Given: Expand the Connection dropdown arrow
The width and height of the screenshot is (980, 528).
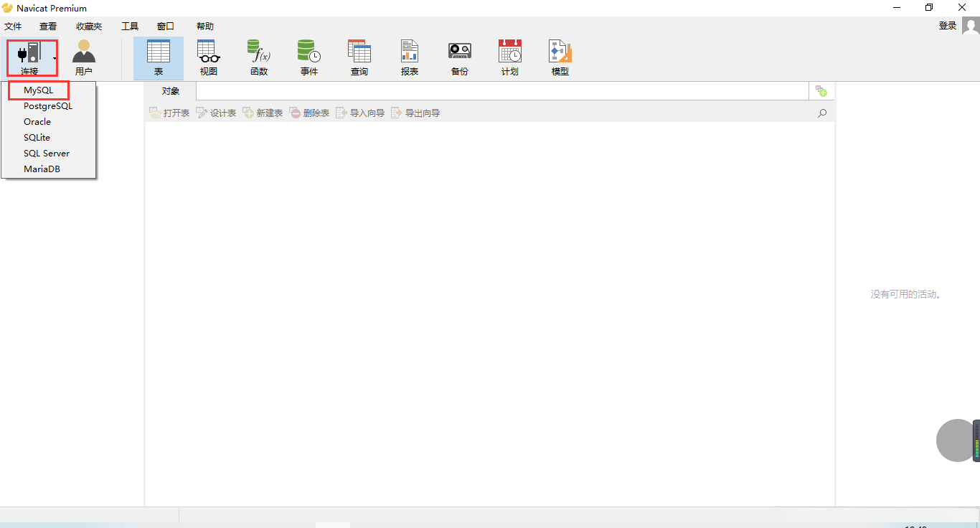Looking at the screenshot, I should [55, 58].
